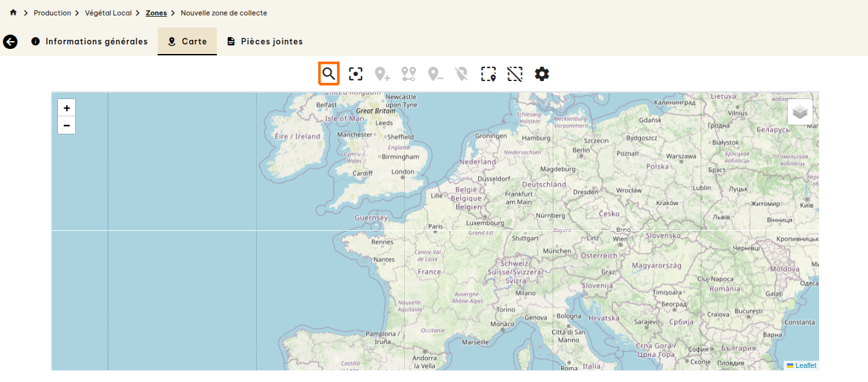Click the crossed-out marker pin icon

[x=461, y=75]
